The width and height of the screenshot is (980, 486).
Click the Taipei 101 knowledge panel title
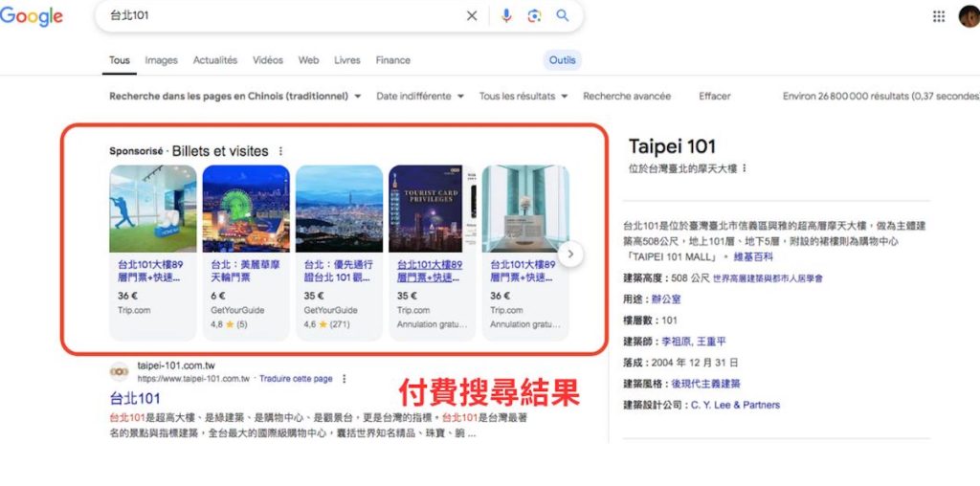point(672,146)
